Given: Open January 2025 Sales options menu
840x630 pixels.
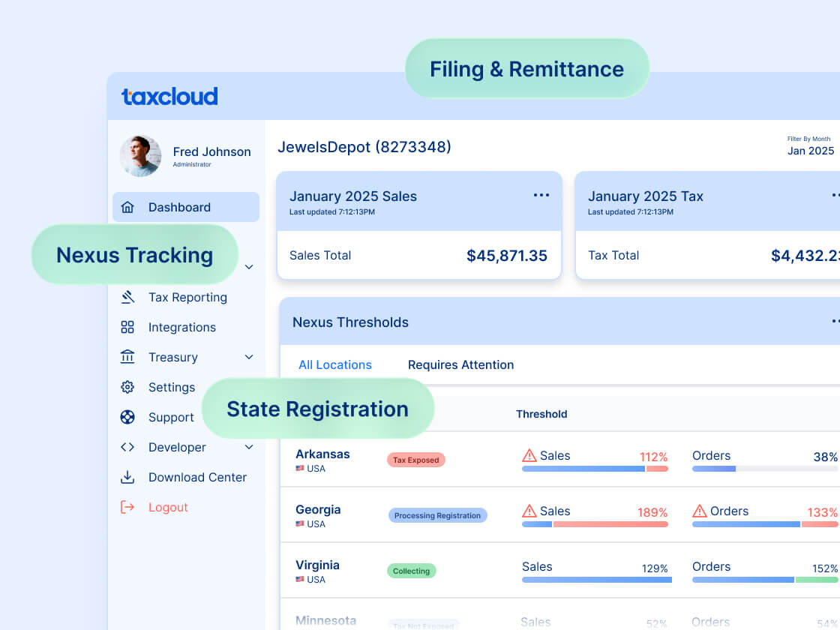Looking at the screenshot, I should pyautogui.click(x=541, y=196).
